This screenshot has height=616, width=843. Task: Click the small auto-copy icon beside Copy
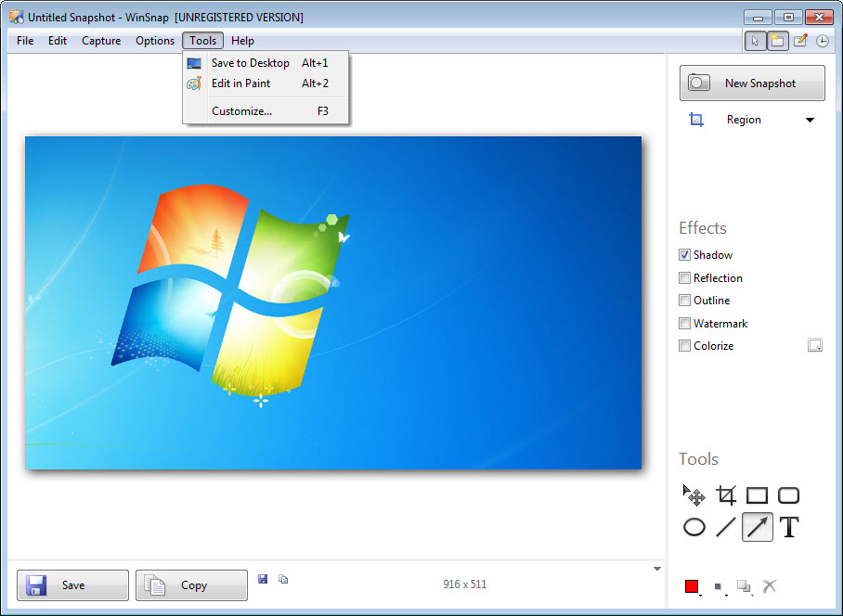point(283,579)
